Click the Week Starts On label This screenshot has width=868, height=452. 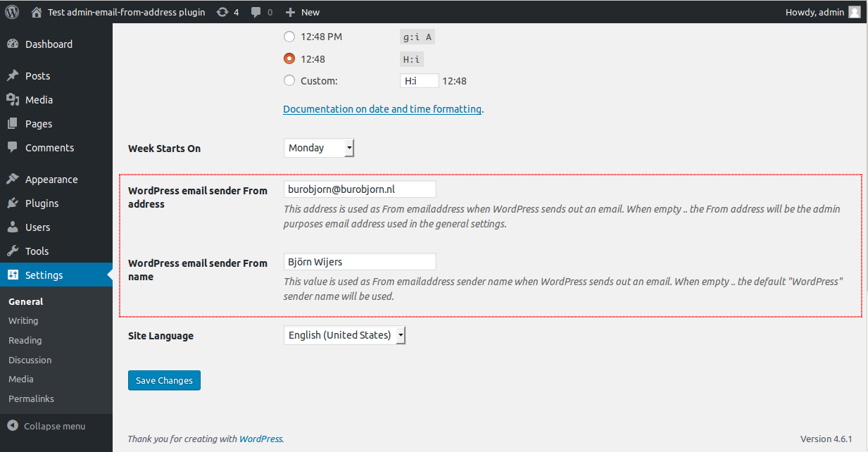tap(164, 149)
